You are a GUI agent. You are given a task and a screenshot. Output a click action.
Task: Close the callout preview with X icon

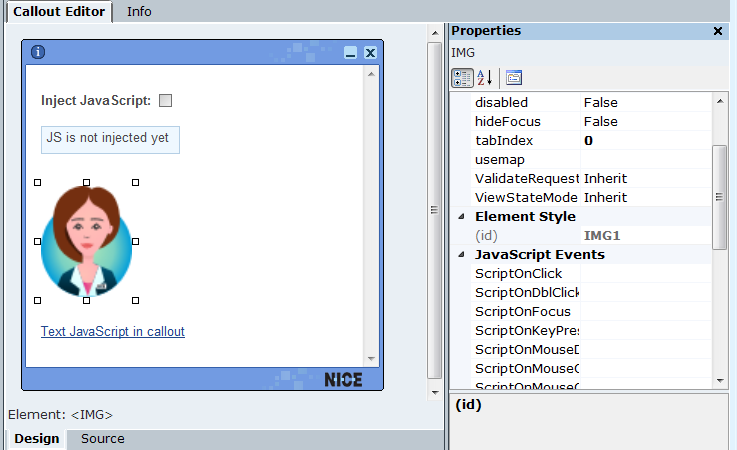pyautogui.click(x=370, y=53)
